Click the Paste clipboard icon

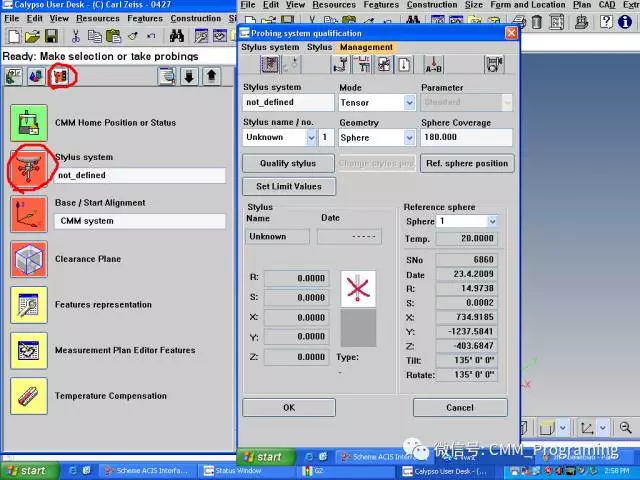[x=113, y=36]
